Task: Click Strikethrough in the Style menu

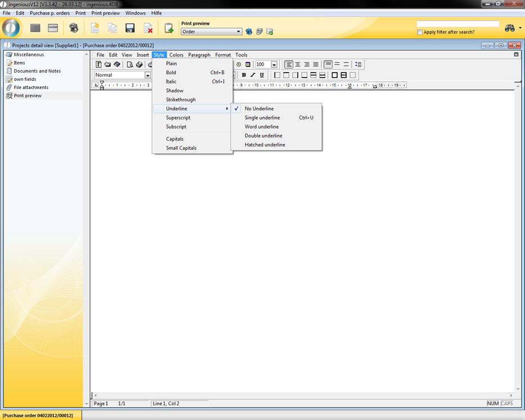Action: point(181,100)
